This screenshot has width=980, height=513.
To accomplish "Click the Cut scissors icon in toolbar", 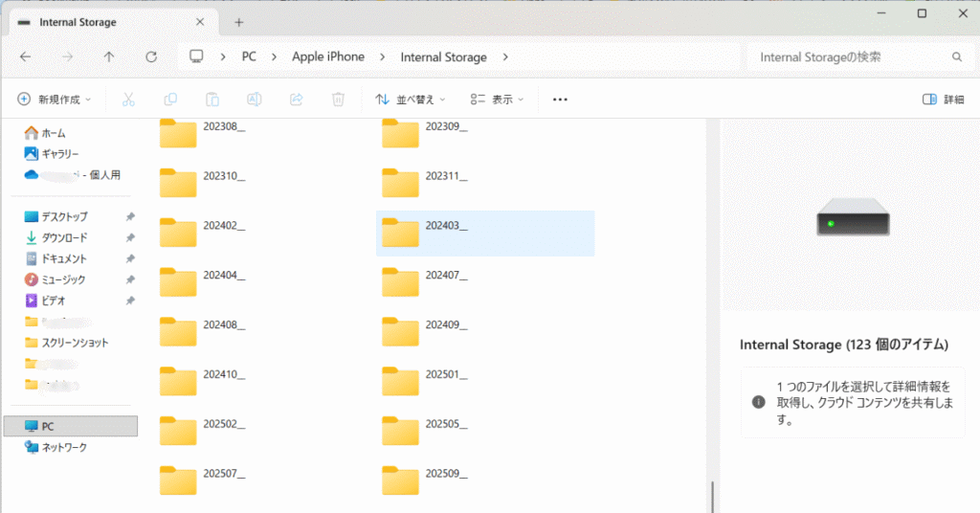I will click(x=128, y=100).
